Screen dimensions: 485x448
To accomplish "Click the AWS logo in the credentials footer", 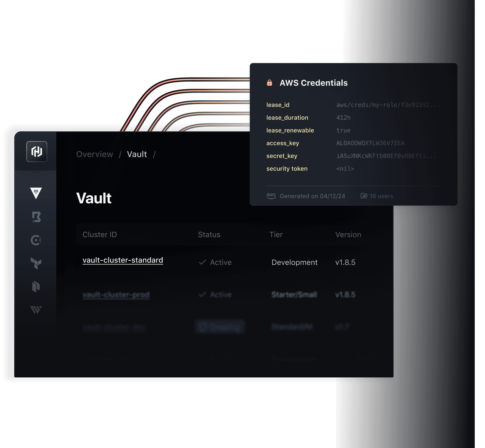I will coord(271,196).
